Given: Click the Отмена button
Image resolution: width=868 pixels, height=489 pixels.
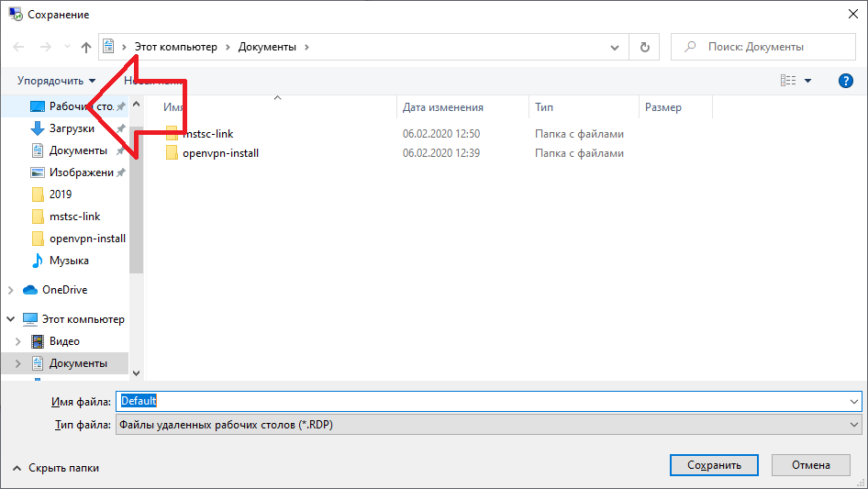Looking at the screenshot, I should point(810,465).
